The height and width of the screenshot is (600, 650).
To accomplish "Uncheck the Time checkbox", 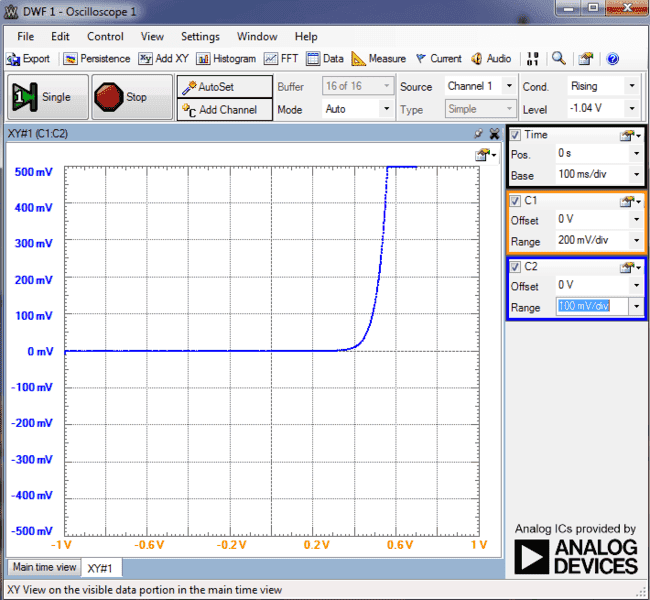I will tap(515, 135).
